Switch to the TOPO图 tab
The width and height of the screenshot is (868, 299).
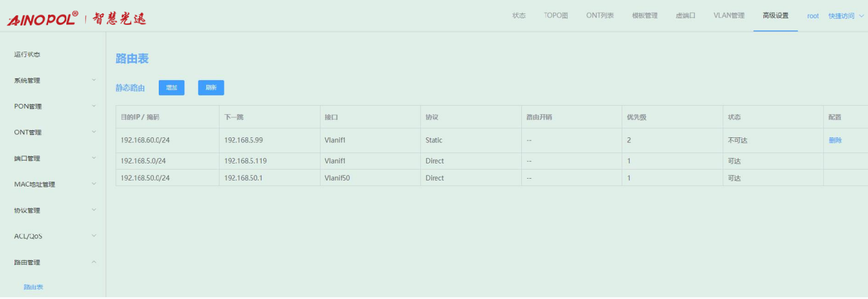point(555,16)
